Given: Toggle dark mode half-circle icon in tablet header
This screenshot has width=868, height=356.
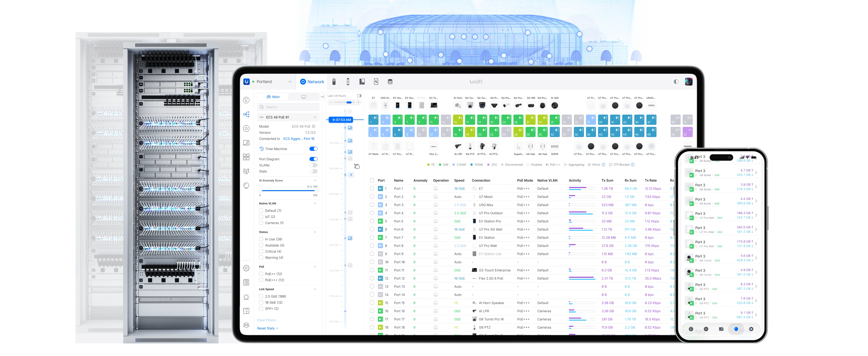Looking at the screenshot, I should click(x=676, y=81).
